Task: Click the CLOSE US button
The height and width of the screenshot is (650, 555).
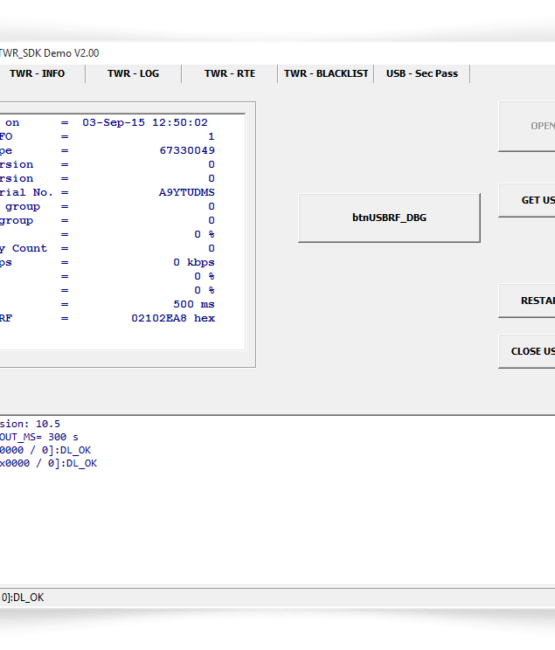Action: point(527,351)
